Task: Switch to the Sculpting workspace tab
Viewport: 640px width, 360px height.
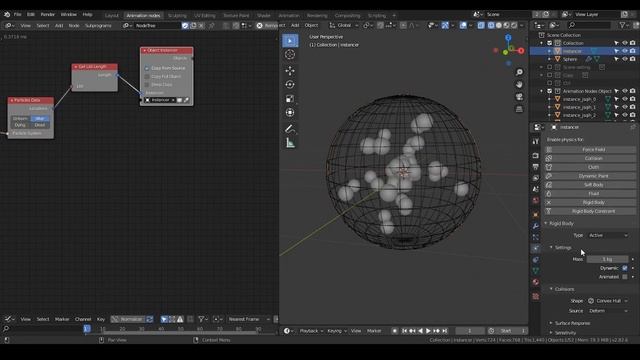Action: tap(177, 16)
